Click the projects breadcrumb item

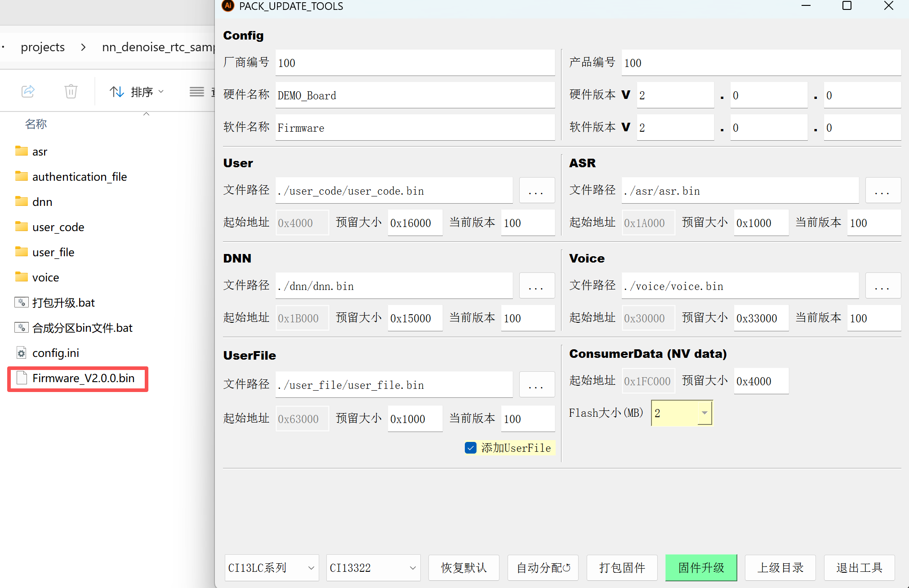tap(43, 47)
